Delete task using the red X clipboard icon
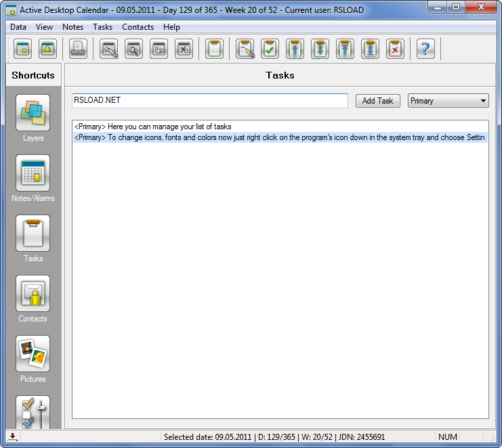Image resolution: width=502 pixels, height=448 pixels. tap(395, 49)
